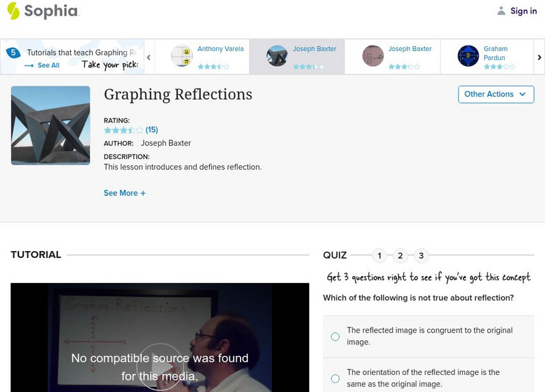Expand the Other Actions dropdown
Image resolution: width=545 pixels, height=392 pixels.
[496, 95]
